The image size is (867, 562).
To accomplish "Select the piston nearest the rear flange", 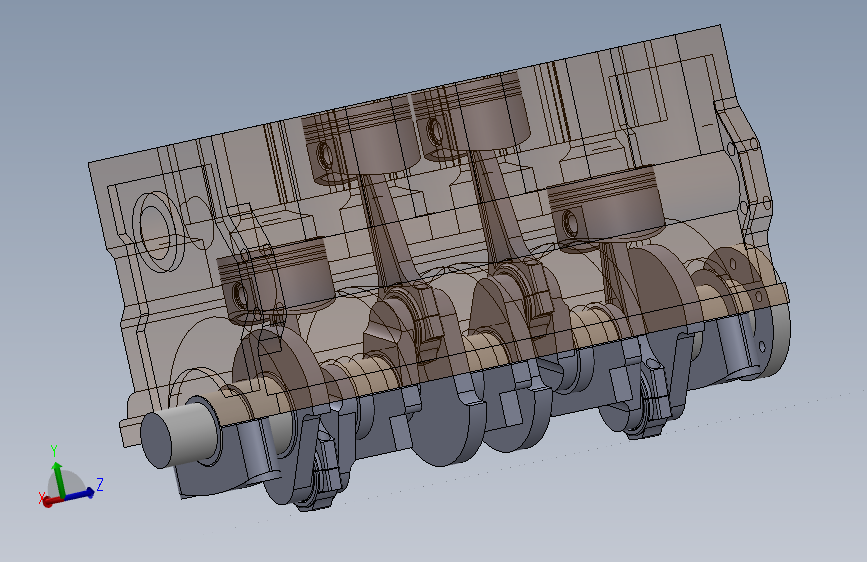I will (607, 210).
